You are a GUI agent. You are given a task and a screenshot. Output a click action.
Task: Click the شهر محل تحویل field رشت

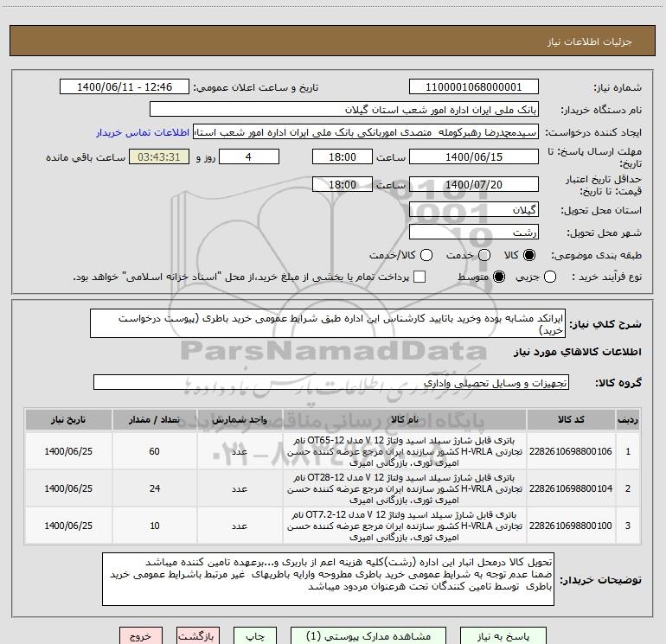point(474,232)
